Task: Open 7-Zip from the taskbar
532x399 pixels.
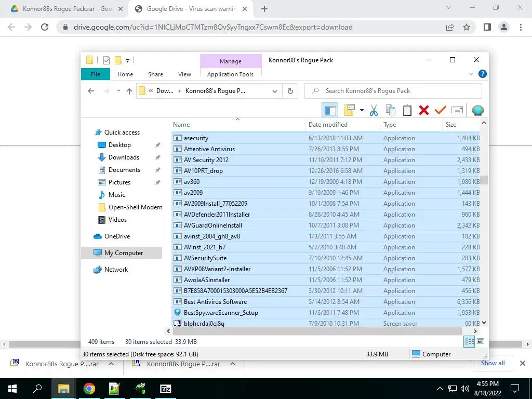Action: click(165, 389)
